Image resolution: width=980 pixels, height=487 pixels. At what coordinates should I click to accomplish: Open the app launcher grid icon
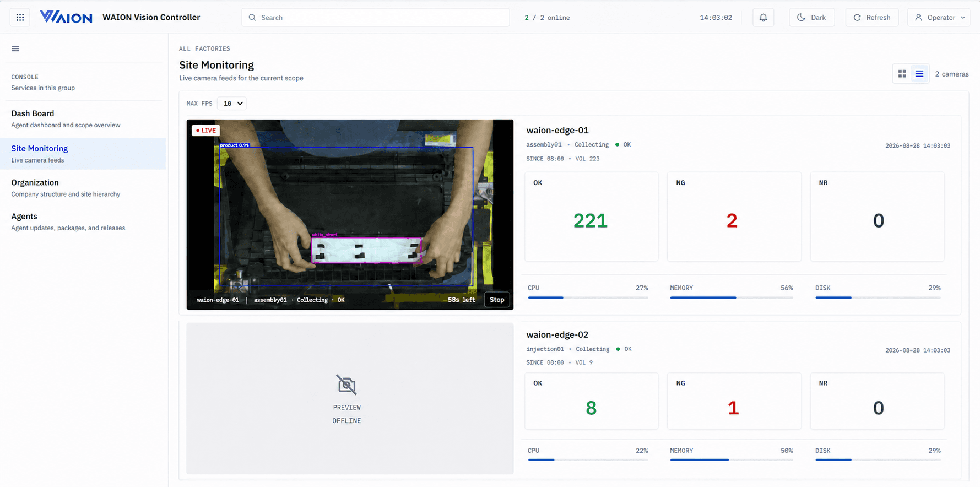click(x=20, y=18)
